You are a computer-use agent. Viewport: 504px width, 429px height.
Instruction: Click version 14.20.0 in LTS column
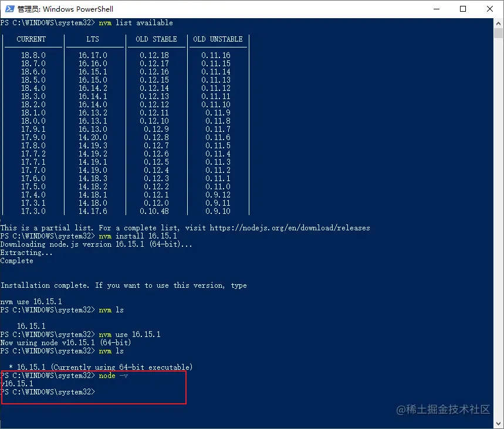(x=93, y=138)
